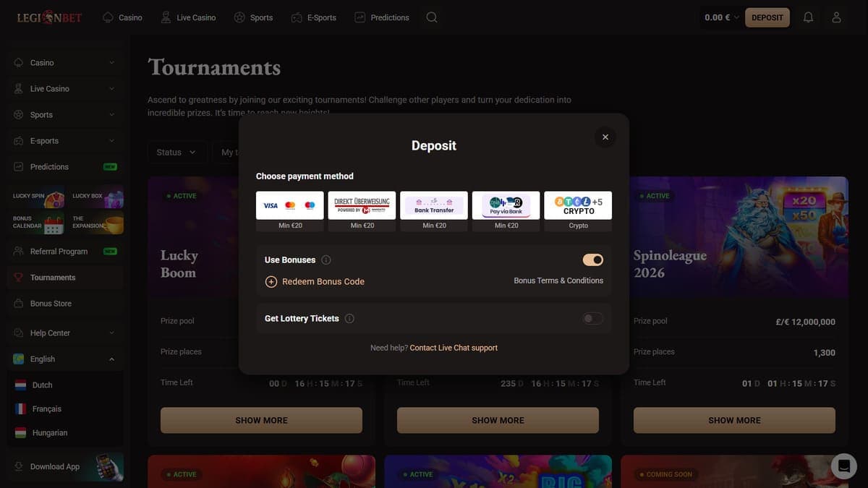This screenshot has height=488, width=868.
Task: Expand the Live Casino sidebar section
Action: [65, 89]
